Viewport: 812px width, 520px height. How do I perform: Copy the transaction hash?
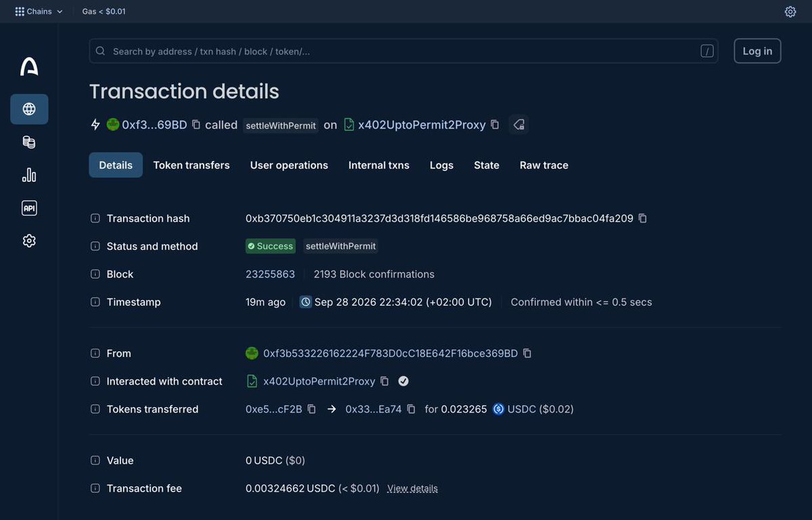(x=643, y=218)
